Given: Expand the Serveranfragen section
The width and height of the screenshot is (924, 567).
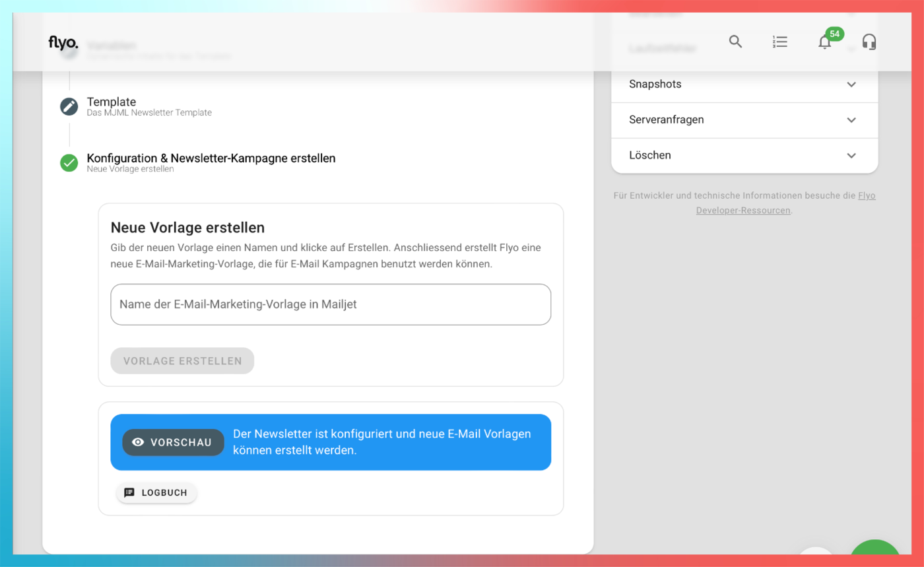Looking at the screenshot, I should (x=744, y=120).
